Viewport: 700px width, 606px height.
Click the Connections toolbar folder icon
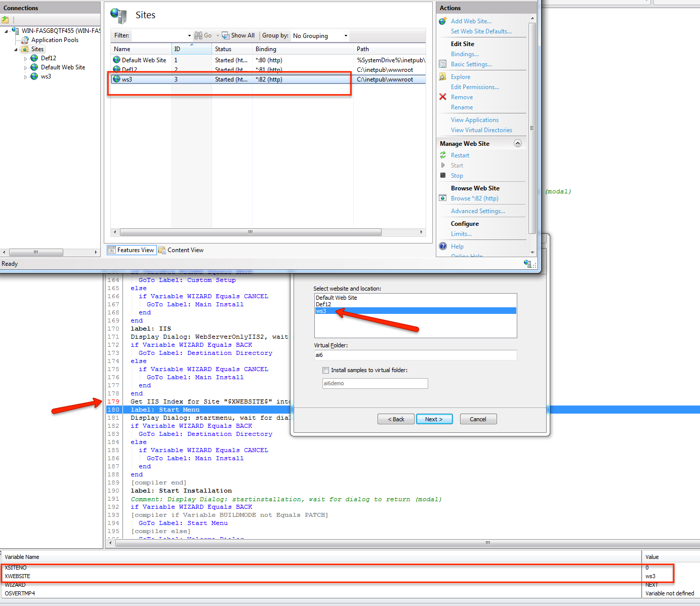pyautogui.click(x=5, y=20)
